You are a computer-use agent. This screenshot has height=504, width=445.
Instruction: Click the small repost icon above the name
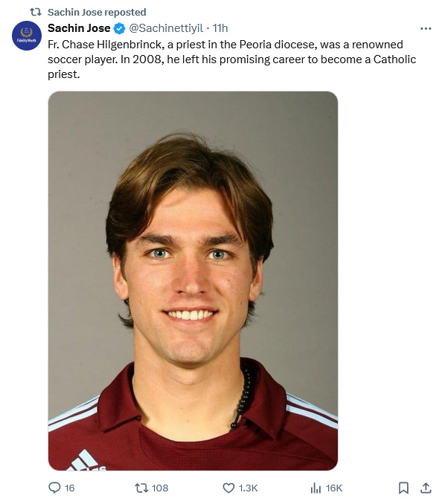point(36,12)
